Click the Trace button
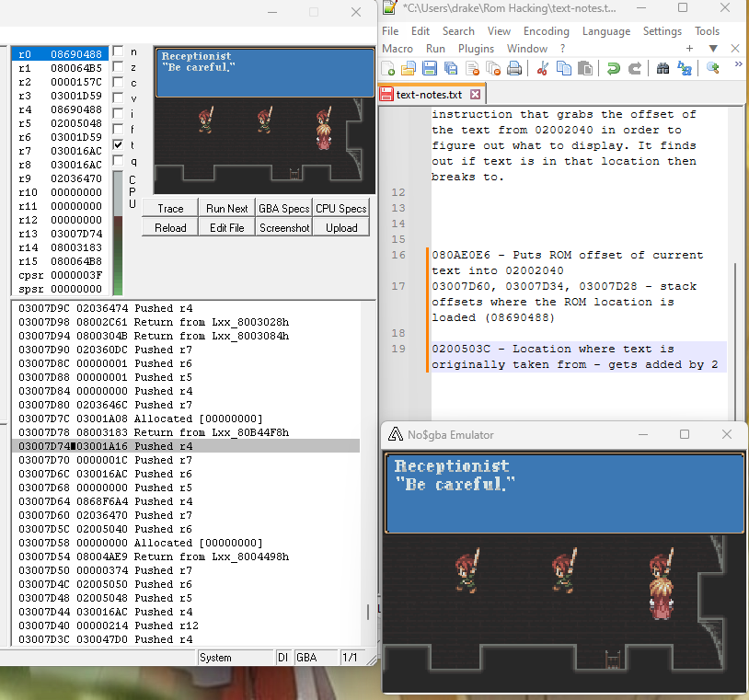The image size is (749, 700). (x=170, y=209)
